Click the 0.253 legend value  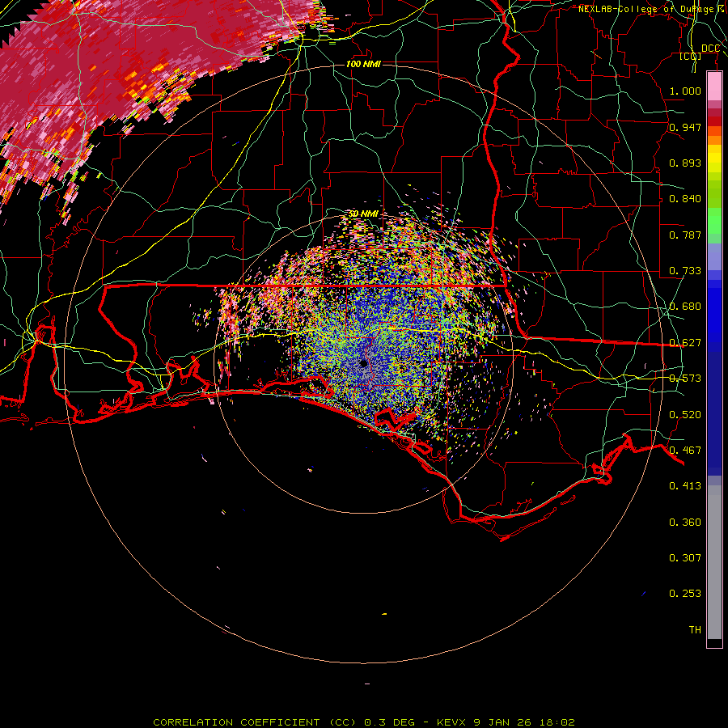(685, 594)
